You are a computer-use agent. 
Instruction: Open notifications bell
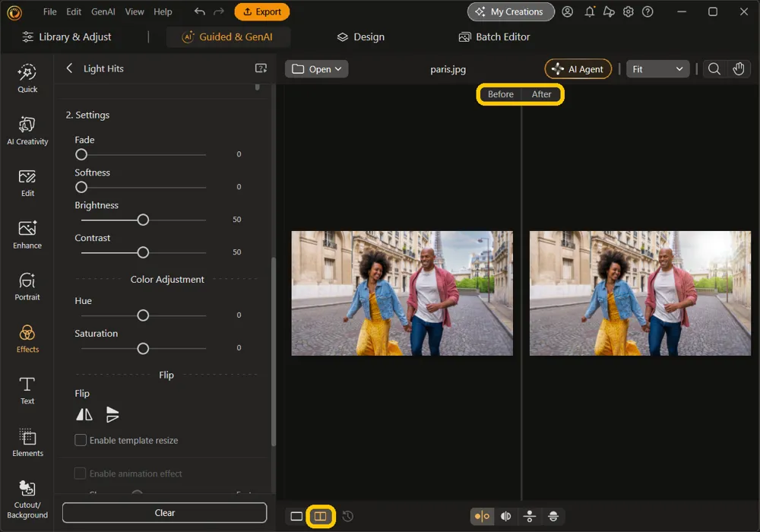coord(590,11)
